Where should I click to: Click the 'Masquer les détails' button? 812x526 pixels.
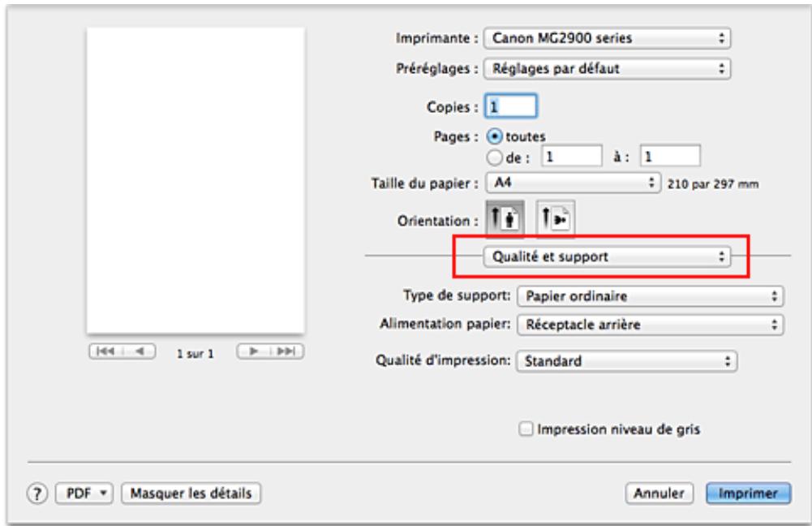191,494
